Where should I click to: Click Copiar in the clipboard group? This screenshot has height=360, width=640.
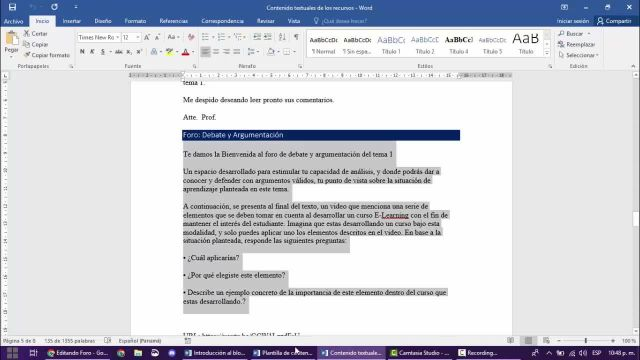[x=36, y=44]
